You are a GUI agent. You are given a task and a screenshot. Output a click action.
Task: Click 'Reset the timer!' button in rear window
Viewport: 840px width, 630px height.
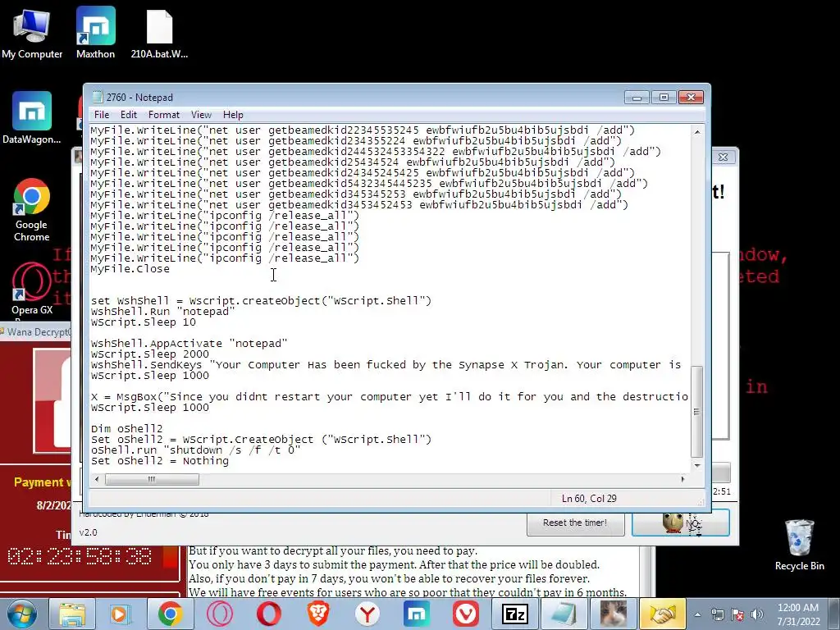575,523
